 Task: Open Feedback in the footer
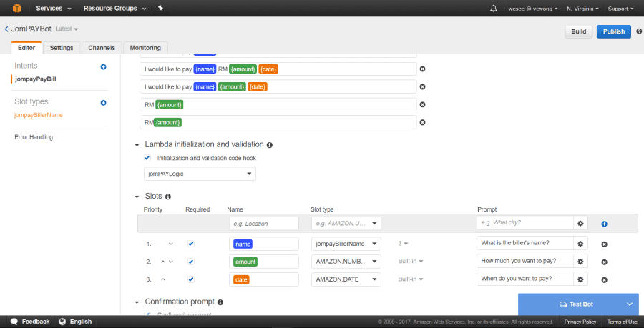click(x=30, y=322)
